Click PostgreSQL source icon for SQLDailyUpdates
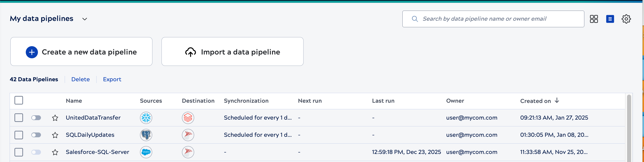 coord(146,135)
